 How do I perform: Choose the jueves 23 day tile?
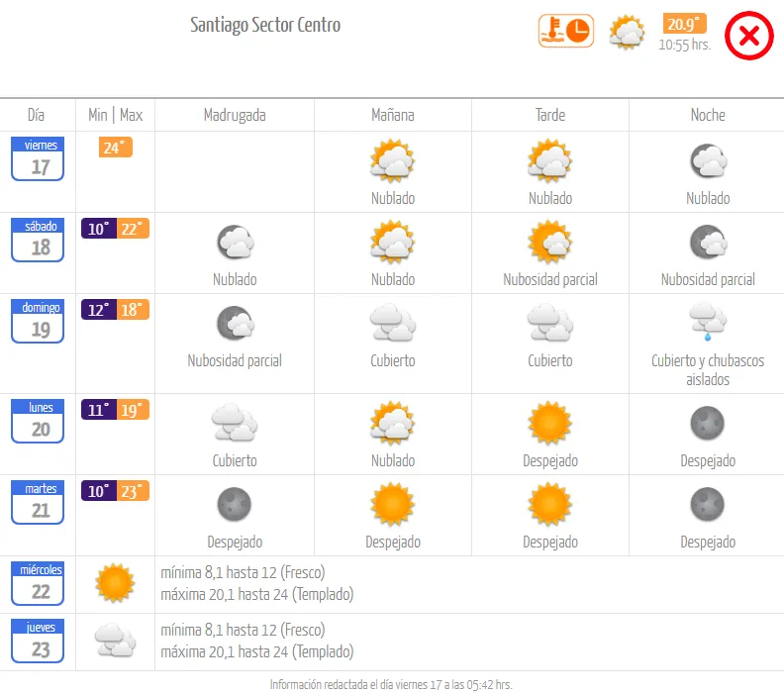pos(40,641)
